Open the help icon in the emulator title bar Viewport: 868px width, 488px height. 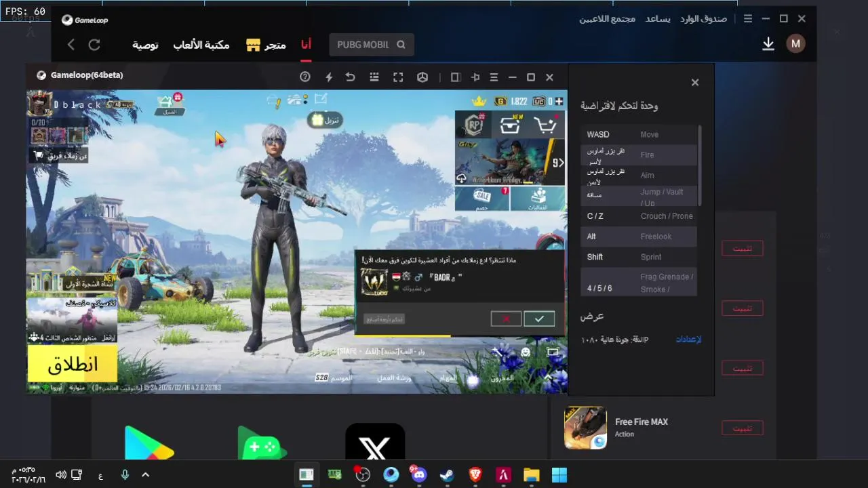305,77
